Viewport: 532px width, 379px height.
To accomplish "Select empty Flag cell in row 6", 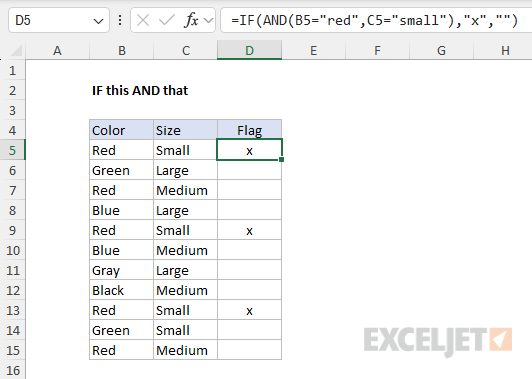I will 249,170.
